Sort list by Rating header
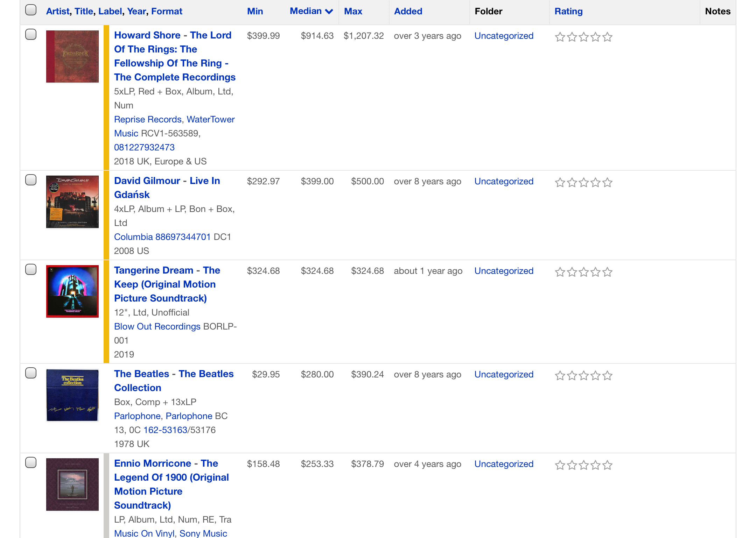 [x=568, y=11]
